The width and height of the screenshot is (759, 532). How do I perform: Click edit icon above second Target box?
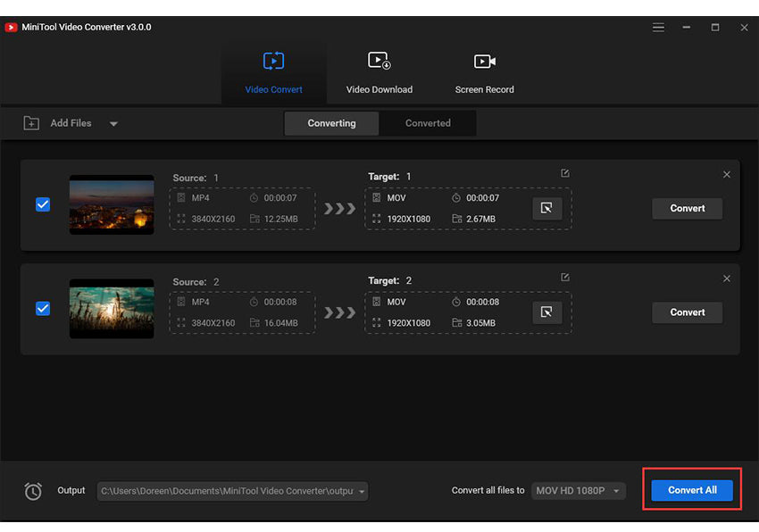tap(564, 278)
